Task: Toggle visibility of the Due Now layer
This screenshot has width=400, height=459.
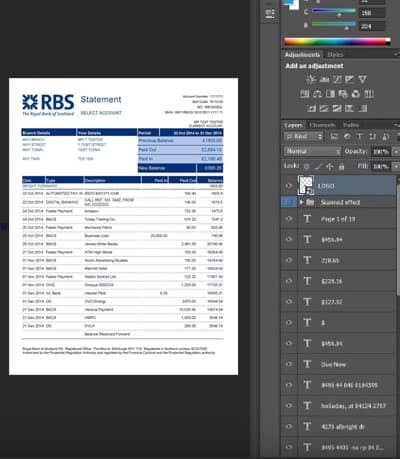Action: click(289, 364)
